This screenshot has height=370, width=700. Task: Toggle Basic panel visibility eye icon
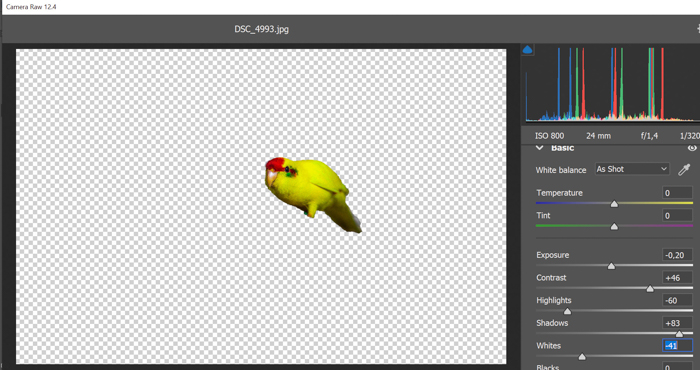point(692,148)
